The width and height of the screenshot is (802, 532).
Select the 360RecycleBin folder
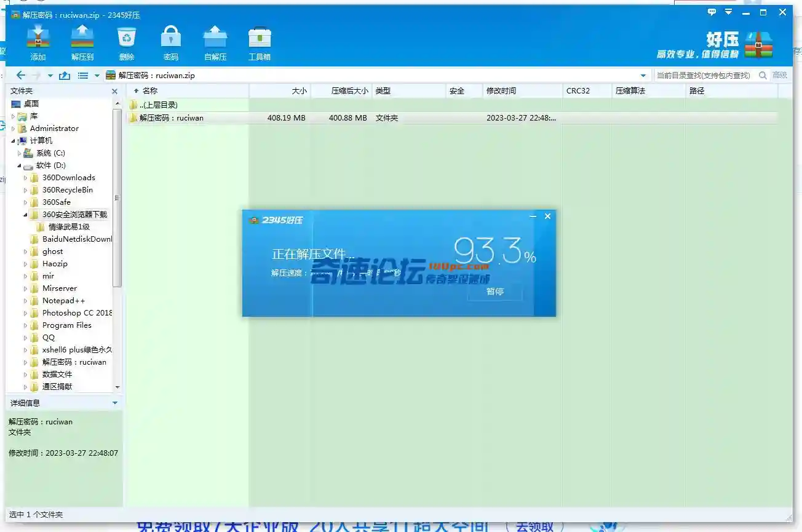point(68,189)
